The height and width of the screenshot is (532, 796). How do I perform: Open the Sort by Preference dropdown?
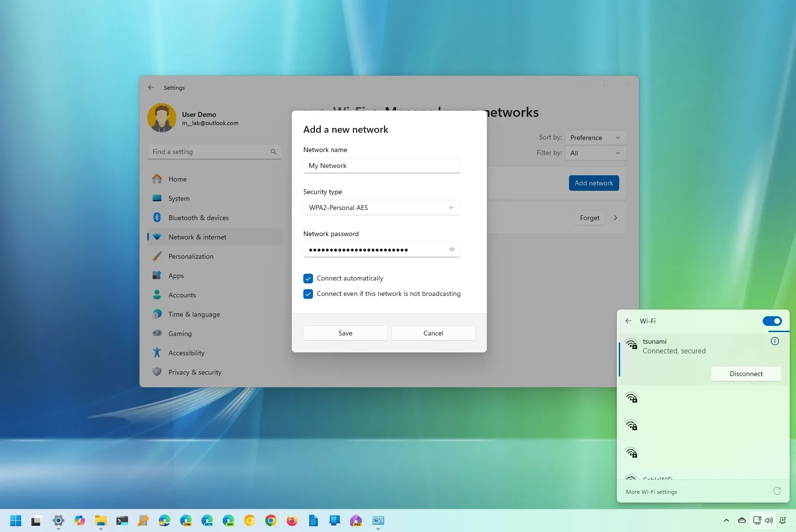[x=596, y=138]
